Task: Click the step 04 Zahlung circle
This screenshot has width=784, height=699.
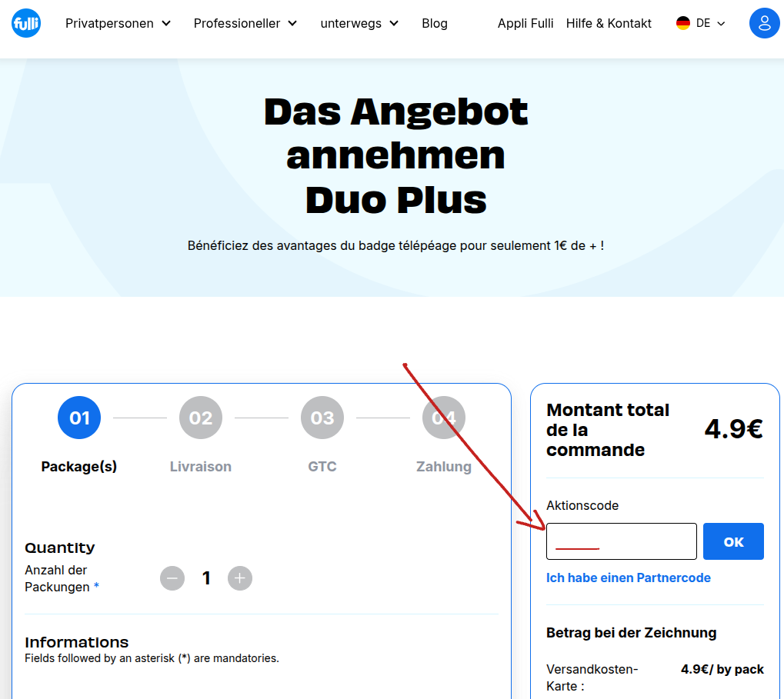Action: click(x=443, y=418)
